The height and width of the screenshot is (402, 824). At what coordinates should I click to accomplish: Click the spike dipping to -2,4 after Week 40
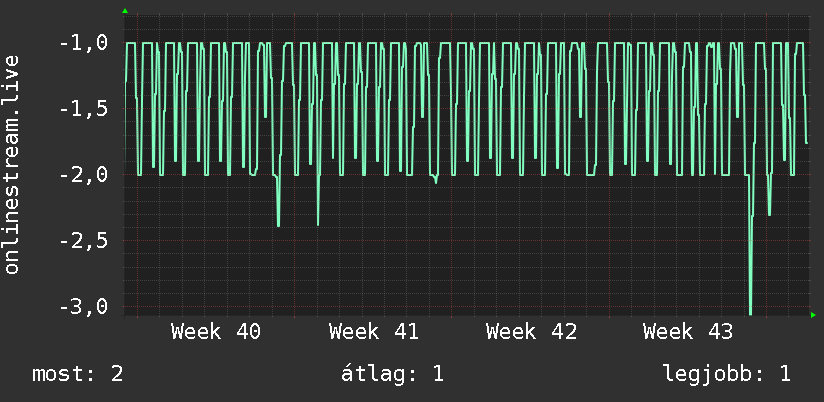(x=278, y=223)
